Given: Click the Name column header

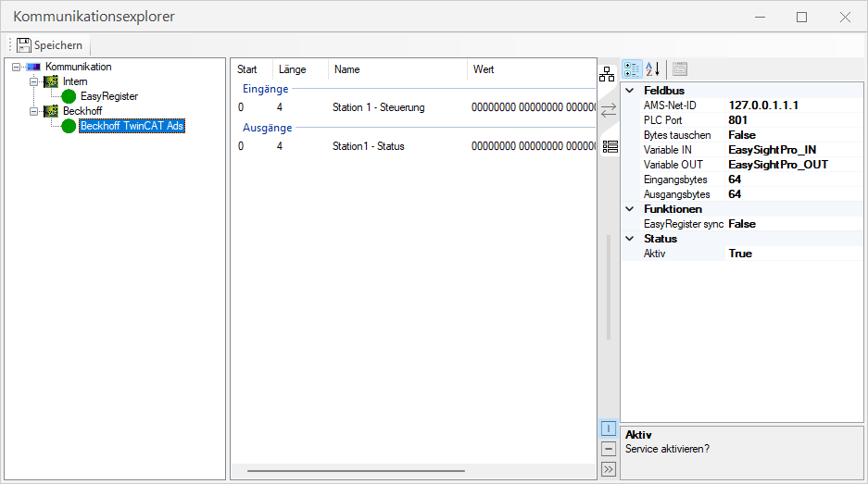Looking at the screenshot, I should pyautogui.click(x=347, y=69).
